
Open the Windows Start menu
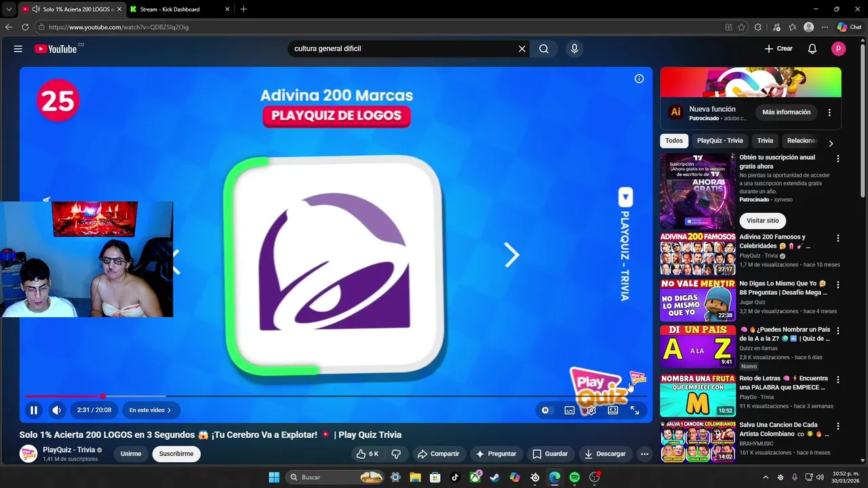coord(274,477)
